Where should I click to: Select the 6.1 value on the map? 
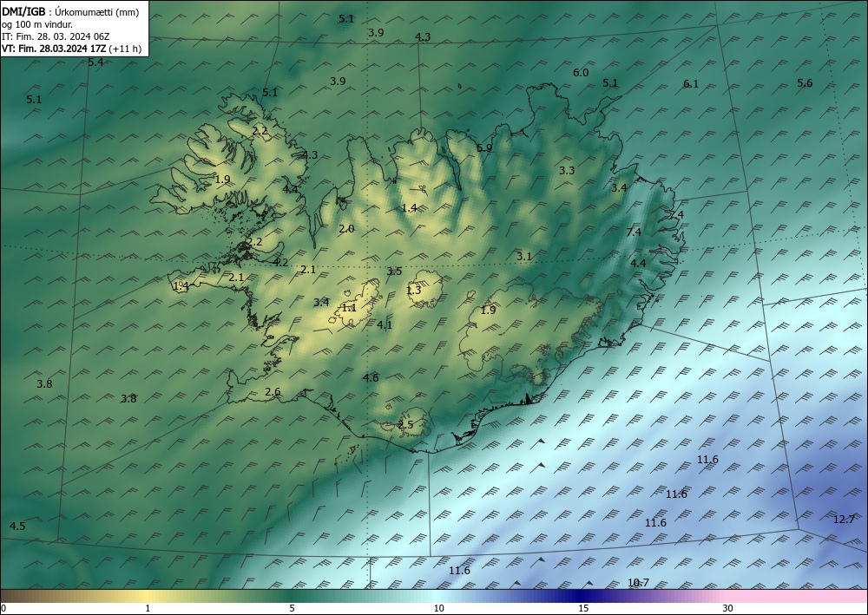pyautogui.click(x=691, y=84)
